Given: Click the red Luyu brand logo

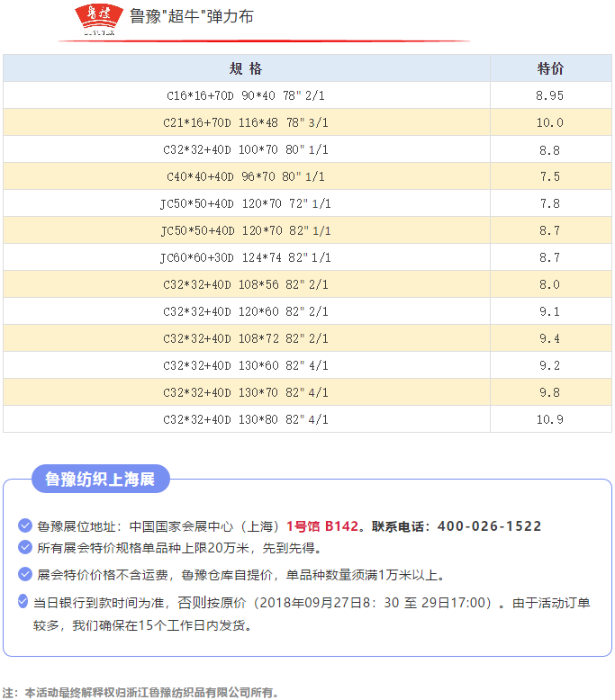Looking at the screenshot, I should 97,18.
